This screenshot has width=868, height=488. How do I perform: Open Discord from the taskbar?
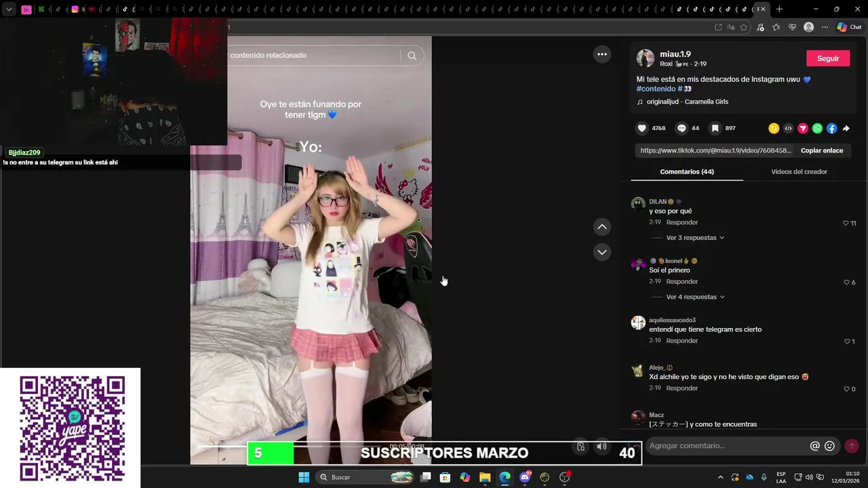tap(525, 477)
